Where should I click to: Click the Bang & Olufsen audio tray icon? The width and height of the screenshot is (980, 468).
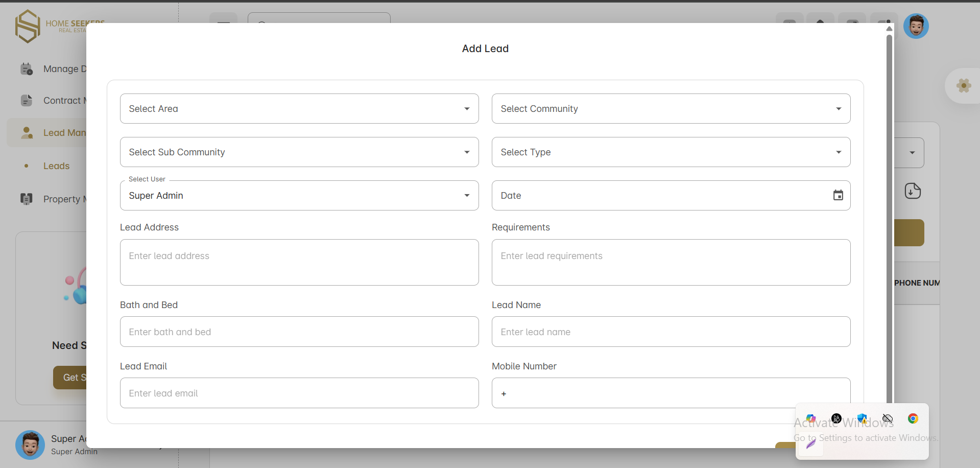(x=836, y=418)
